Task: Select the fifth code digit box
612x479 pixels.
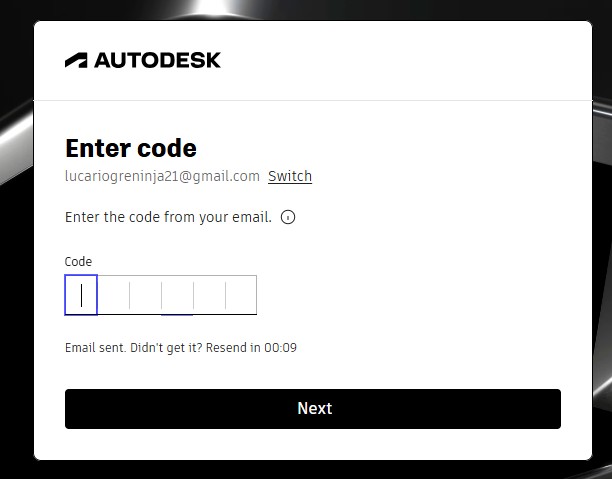Action: (209, 295)
